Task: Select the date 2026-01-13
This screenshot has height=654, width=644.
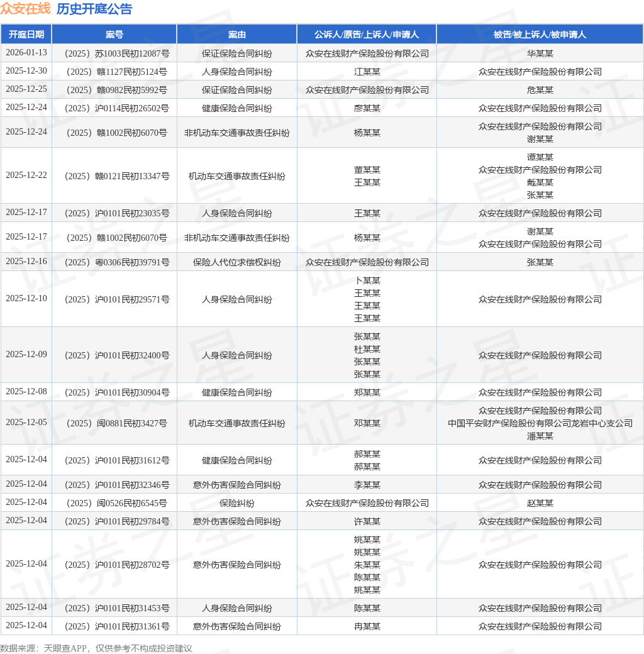Action: click(x=26, y=53)
